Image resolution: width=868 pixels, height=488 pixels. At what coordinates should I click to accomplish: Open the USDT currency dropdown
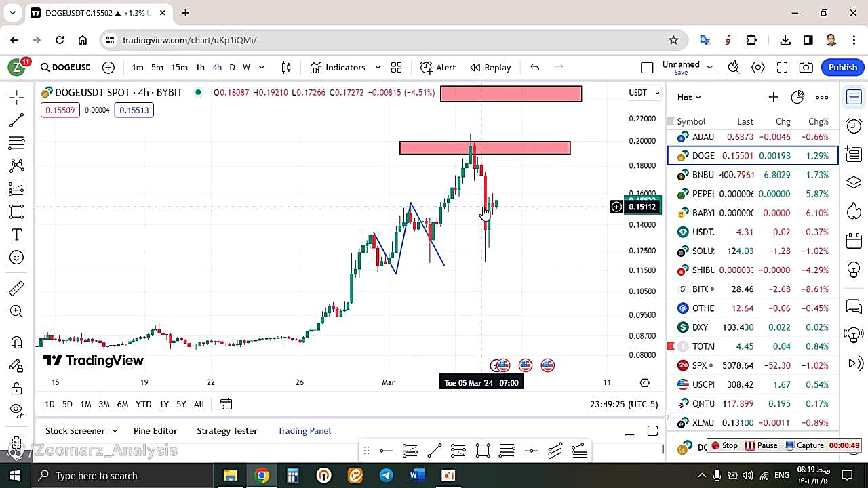(644, 93)
